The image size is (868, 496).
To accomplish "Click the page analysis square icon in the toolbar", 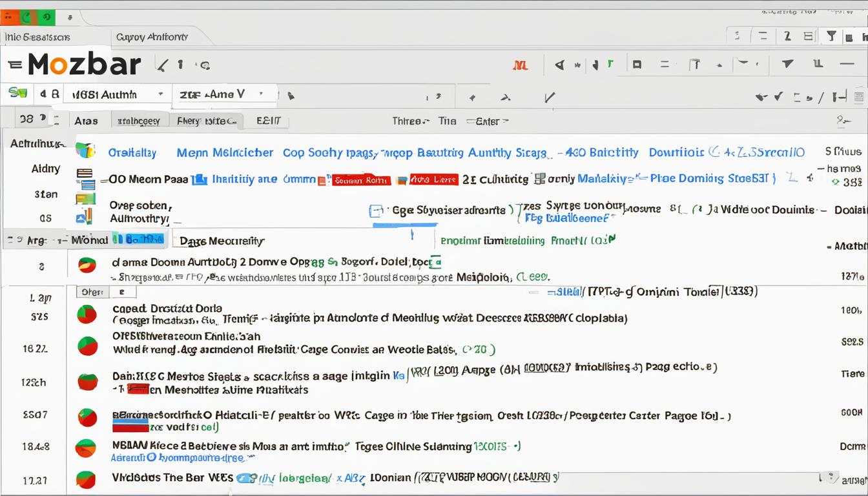I will coord(637,65).
